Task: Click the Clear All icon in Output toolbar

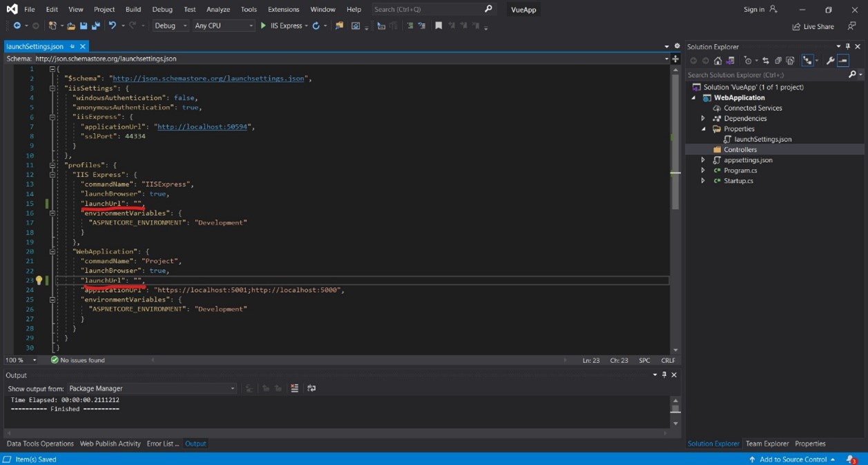Action: [295, 388]
